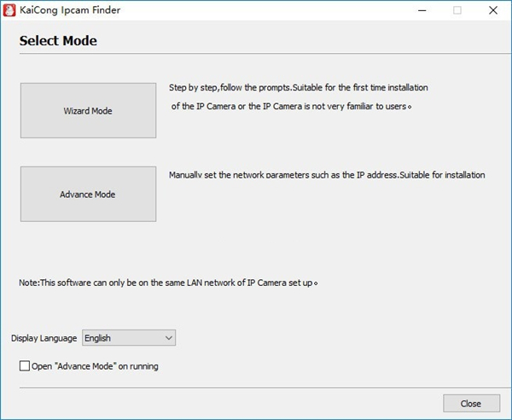
Task: Click the KaiCong app icon in title bar
Action: [9, 10]
